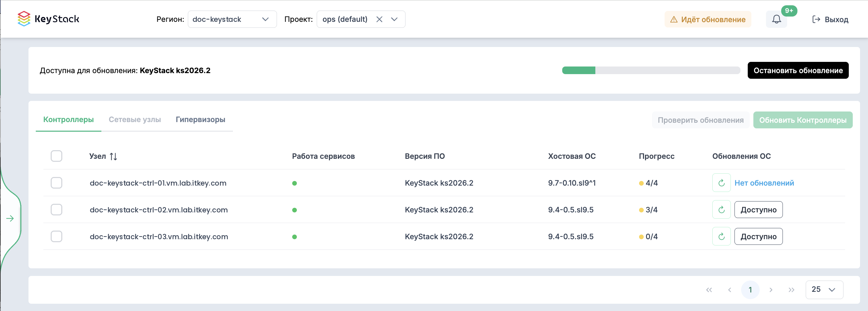Click the 9+ notification badge
Image resolution: width=868 pixels, height=311 pixels.
tap(789, 11)
